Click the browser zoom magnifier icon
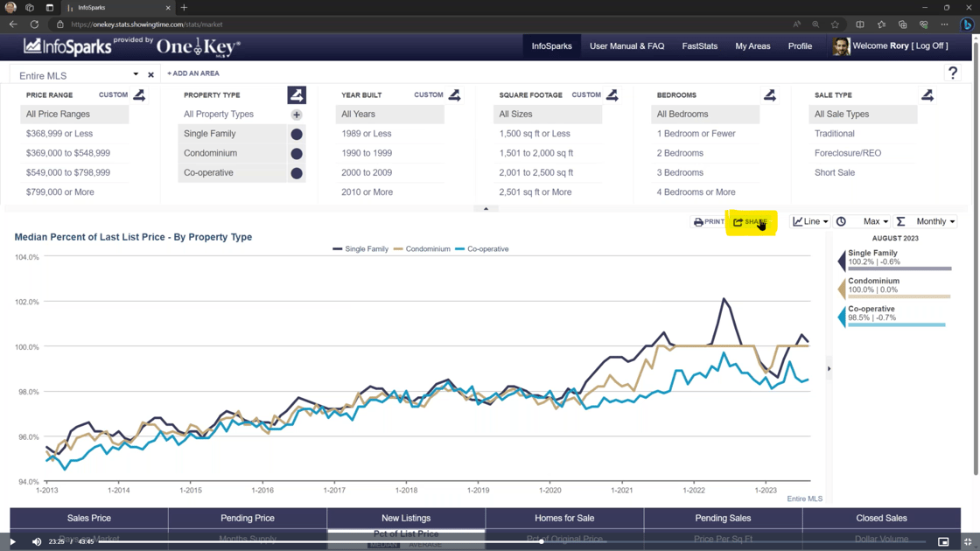Image resolution: width=980 pixels, height=551 pixels. pos(815,24)
